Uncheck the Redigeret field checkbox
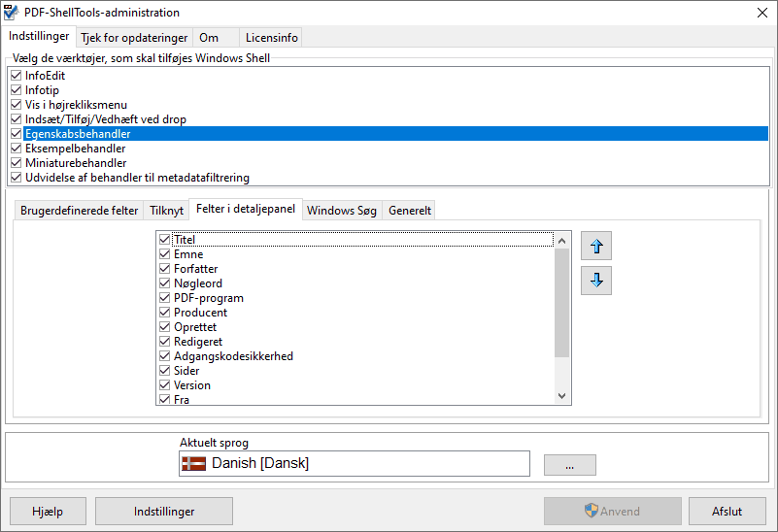 click(x=165, y=342)
